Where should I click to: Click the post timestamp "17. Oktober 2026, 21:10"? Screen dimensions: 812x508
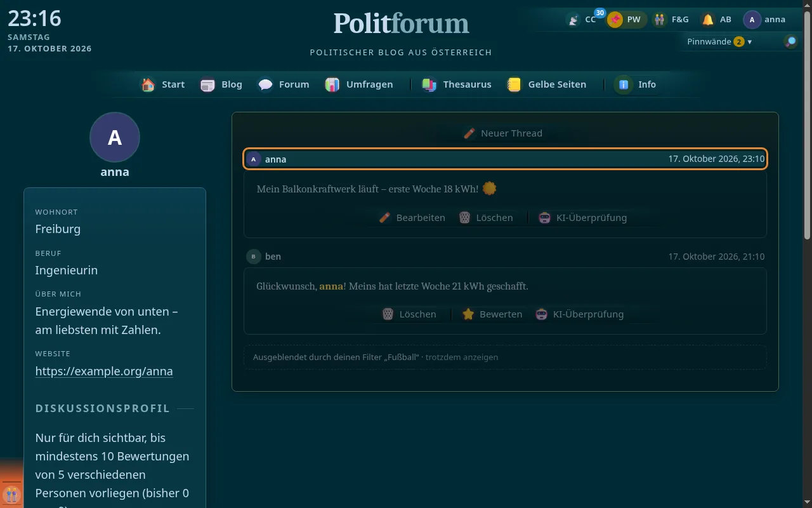716,257
